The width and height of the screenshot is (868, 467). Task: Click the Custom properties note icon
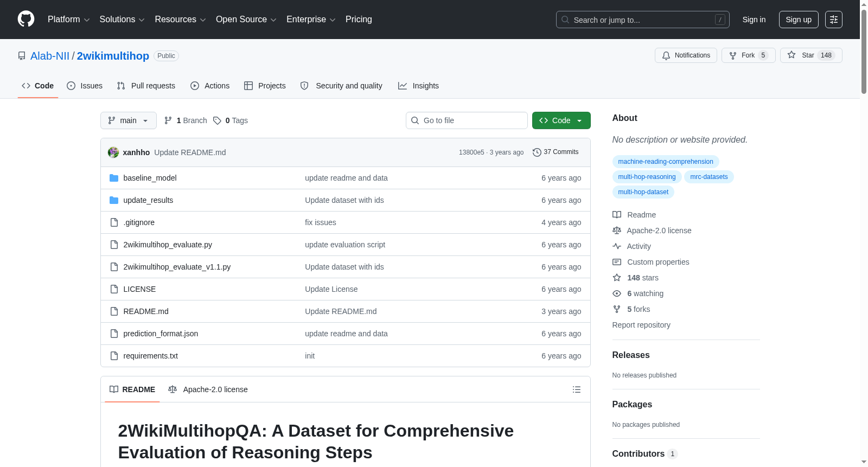617,262
